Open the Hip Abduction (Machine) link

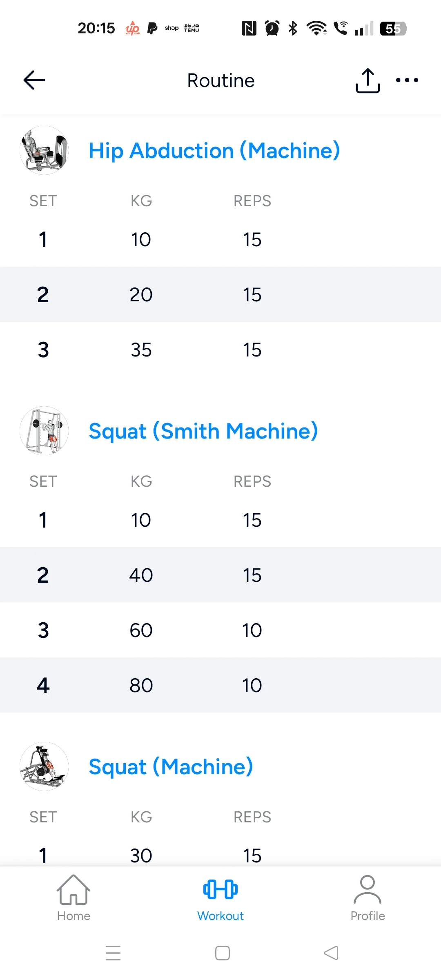click(214, 150)
